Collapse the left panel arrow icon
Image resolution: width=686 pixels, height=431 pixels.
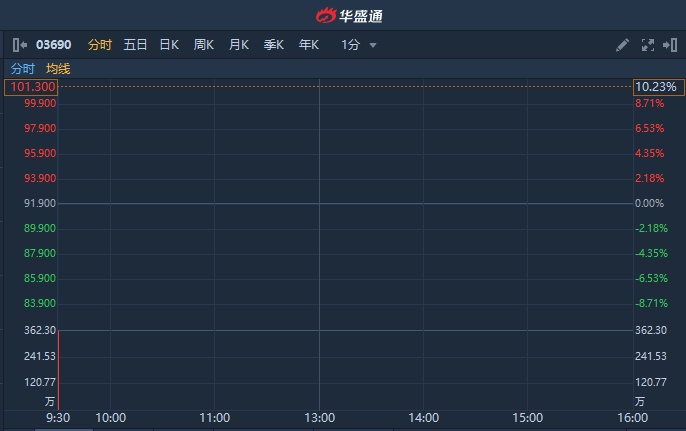point(20,45)
